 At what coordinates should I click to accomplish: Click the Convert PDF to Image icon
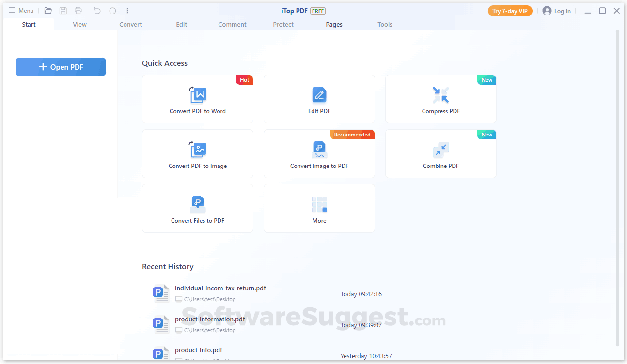coord(198,150)
